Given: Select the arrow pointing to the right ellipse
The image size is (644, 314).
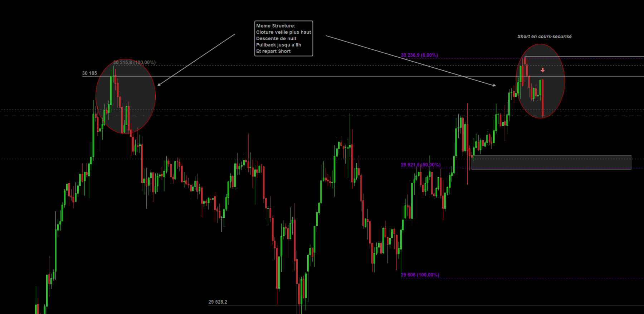Looking at the screenshot, I should click(x=411, y=61).
